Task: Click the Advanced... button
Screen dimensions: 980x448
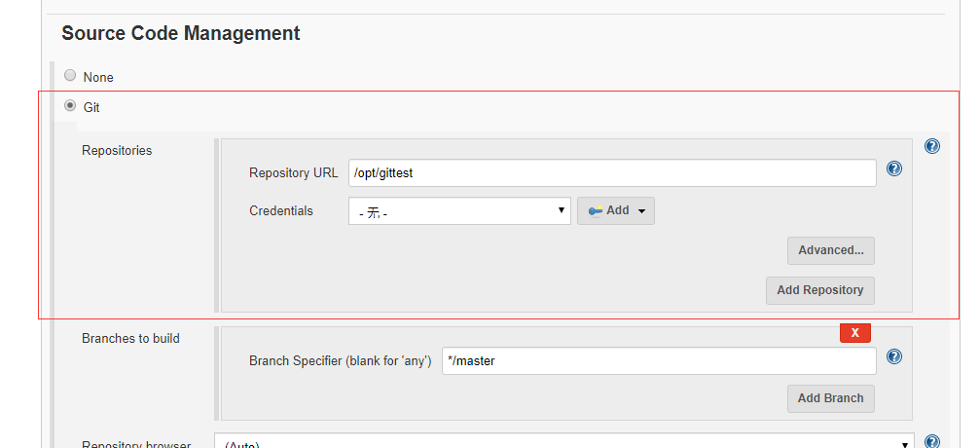Action: (x=830, y=250)
